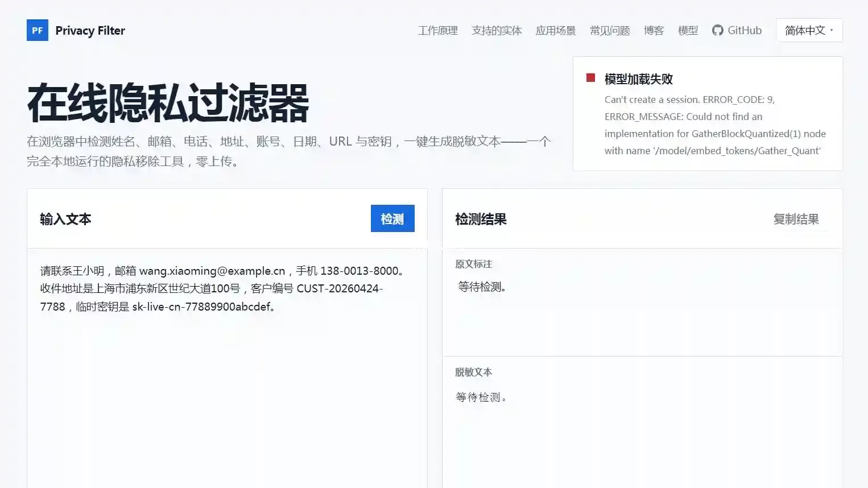Open the 模型 nav item
The height and width of the screenshot is (488, 868).
pyautogui.click(x=688, y=30)
